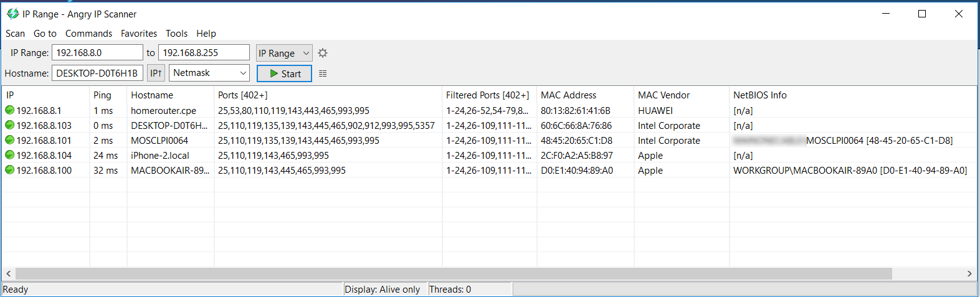Click the select fetchers list icon

point(323,73)
